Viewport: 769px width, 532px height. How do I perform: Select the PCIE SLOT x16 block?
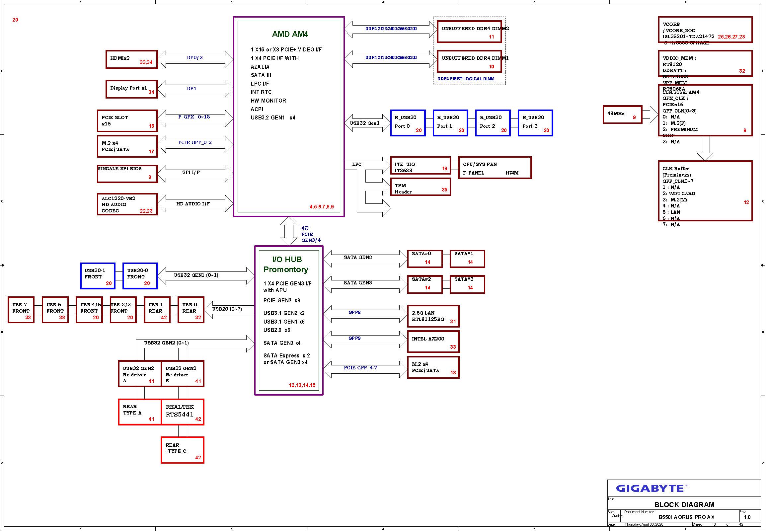tap(127, 121)
